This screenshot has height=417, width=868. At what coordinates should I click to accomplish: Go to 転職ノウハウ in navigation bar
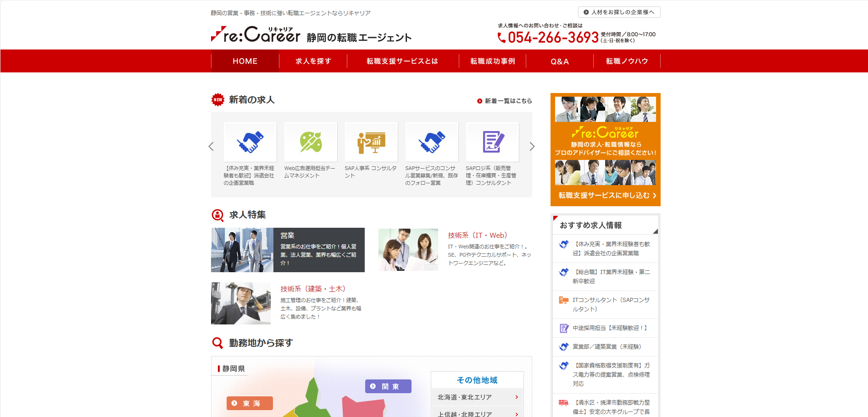(627, 61)
